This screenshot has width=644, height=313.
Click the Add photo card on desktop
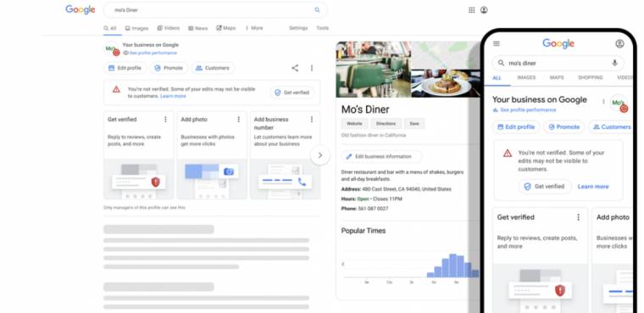point(212,155)
